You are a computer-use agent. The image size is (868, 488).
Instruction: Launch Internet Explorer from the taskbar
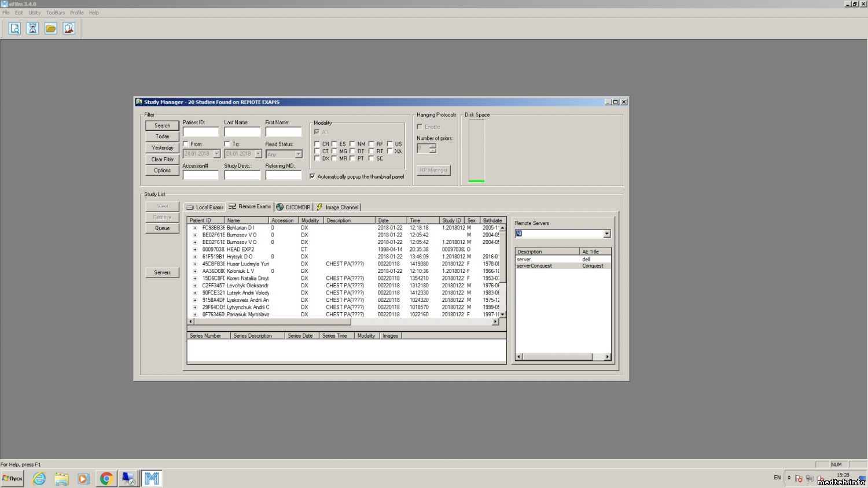[x=39, y=479]
